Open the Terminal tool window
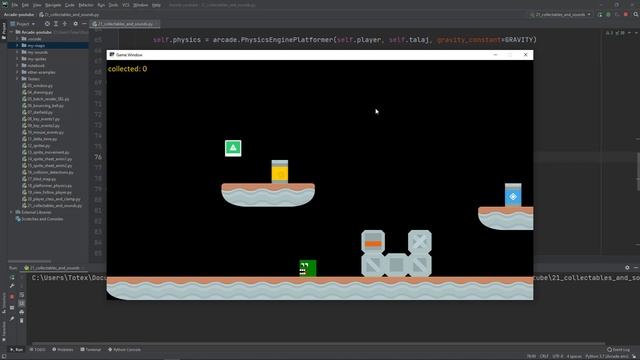 pyautogui.click(x=91, y=350)
